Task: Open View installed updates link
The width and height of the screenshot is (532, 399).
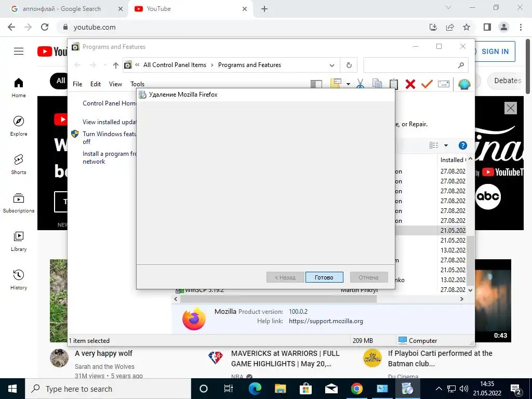Action: pos(110,122)
